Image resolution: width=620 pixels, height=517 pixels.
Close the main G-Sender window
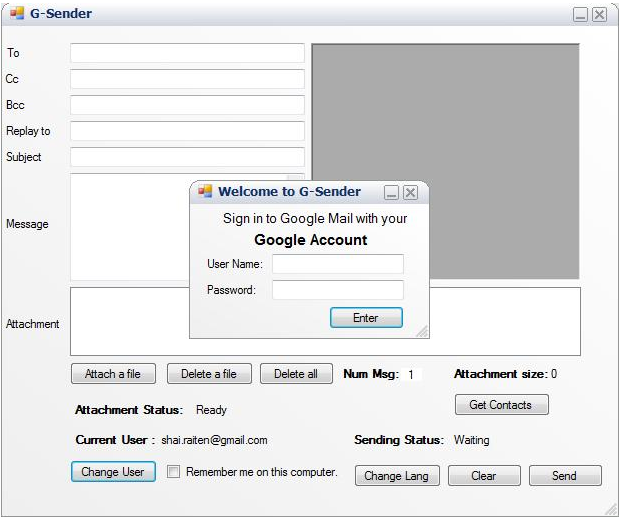pos(599,15)
